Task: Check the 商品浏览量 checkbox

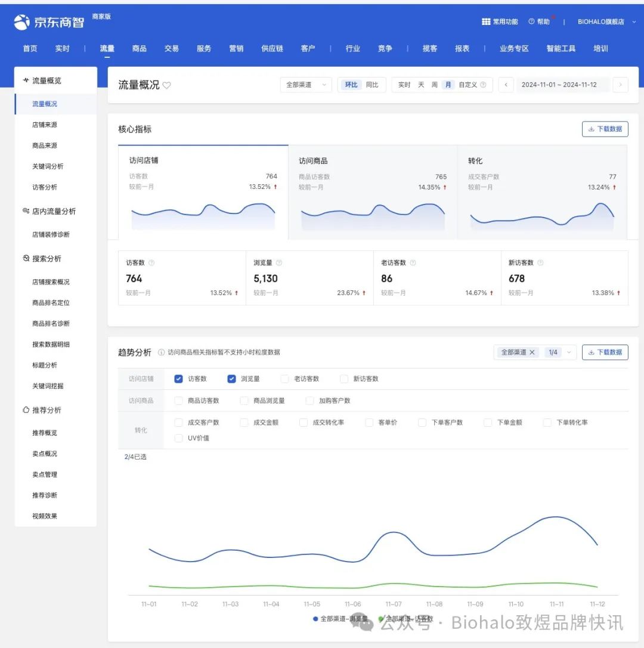Action: pos(244,401)
